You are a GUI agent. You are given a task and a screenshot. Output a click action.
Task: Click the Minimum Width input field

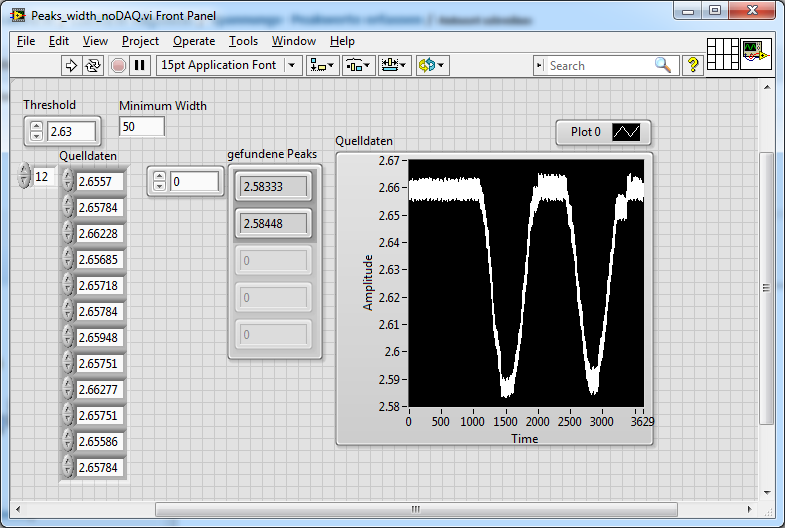tap(141, 126)
